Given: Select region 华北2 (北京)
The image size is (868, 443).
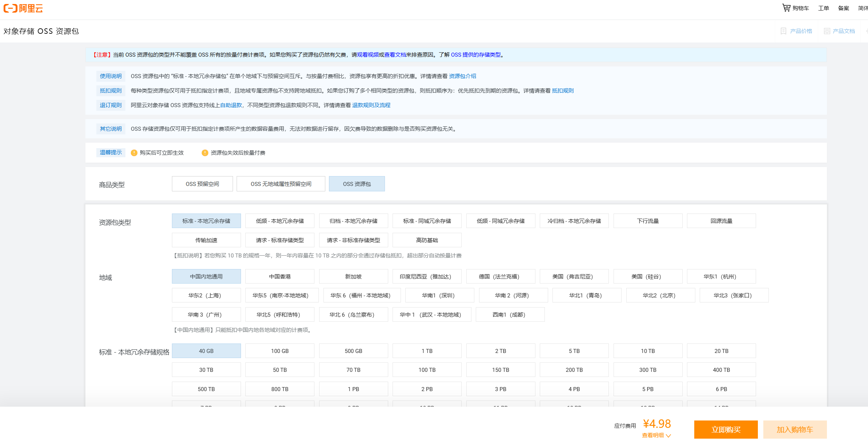Looking at the screenshot, I should (661, 296).
